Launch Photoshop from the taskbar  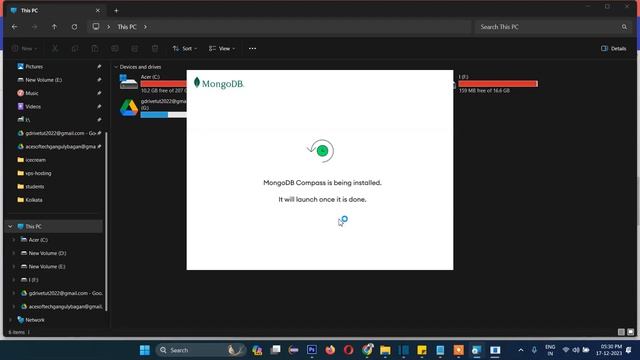312,350
